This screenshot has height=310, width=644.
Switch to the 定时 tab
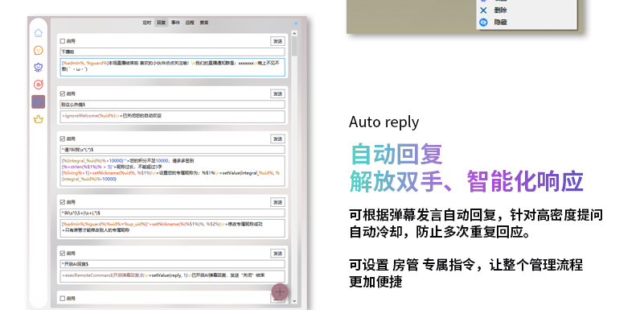pyautogui.click(x=146, y=23)
